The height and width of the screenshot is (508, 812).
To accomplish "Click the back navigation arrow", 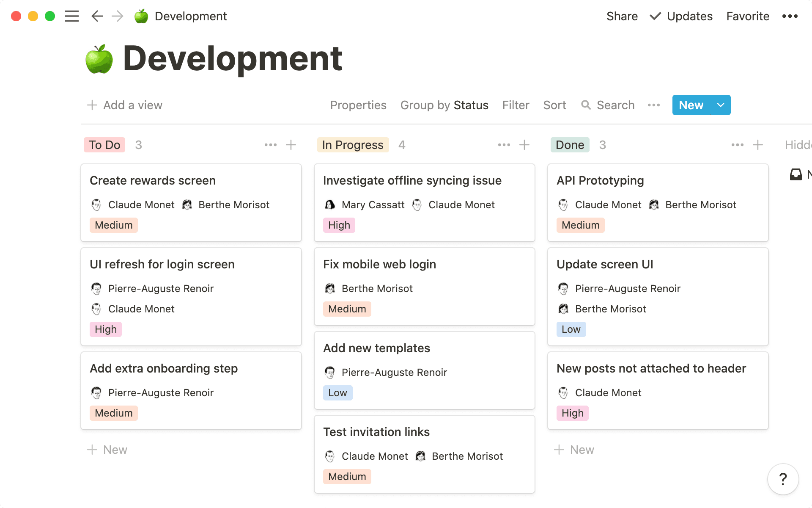I will point(97,16).
